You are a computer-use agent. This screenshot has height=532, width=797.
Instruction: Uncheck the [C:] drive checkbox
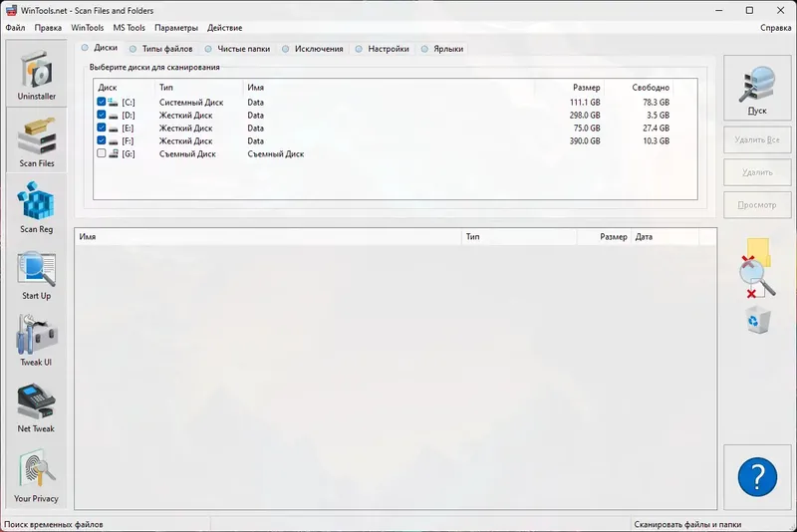102,102
